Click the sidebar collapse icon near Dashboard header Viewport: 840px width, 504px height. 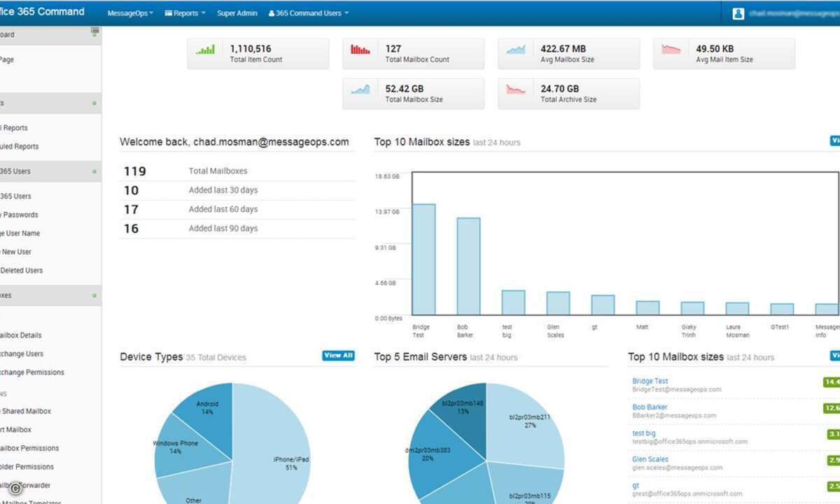94,32
